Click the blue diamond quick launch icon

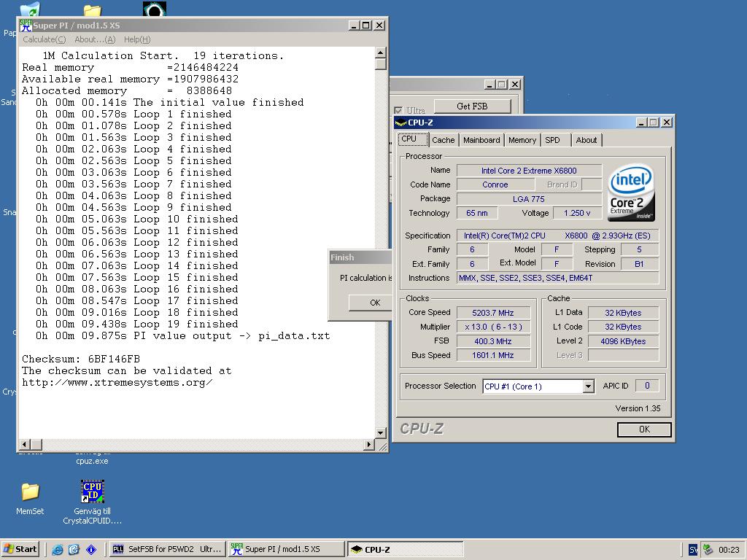coord(91,550)
